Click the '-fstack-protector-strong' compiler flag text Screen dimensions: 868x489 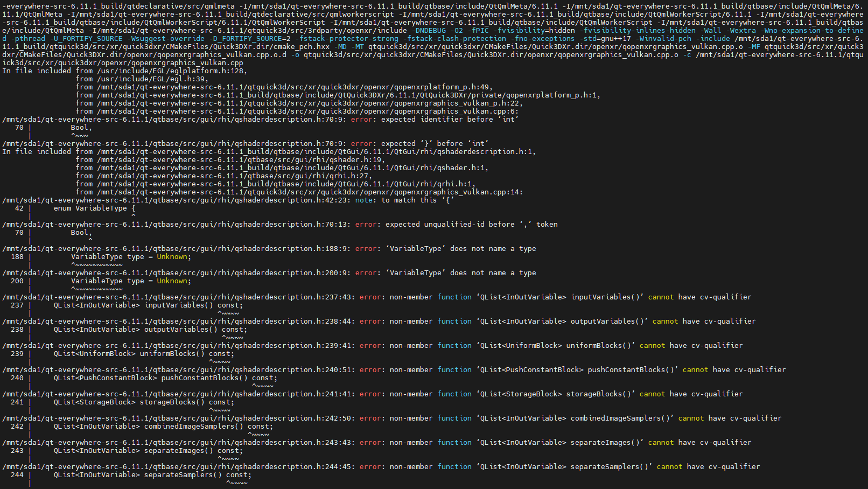(x=347, y=39)
